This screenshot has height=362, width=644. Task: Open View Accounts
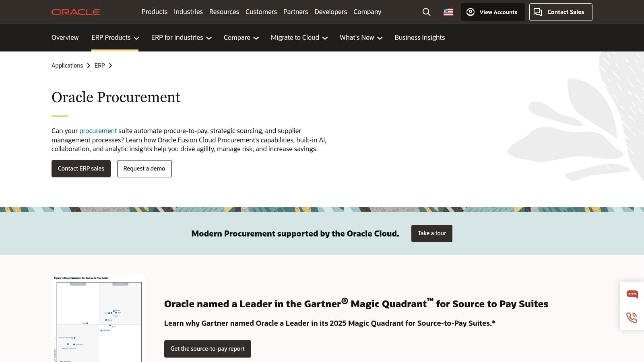click(x=493, y=12)
